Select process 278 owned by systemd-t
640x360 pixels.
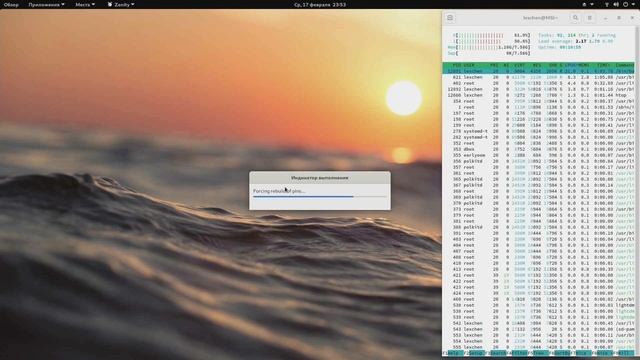click(538, 131)
